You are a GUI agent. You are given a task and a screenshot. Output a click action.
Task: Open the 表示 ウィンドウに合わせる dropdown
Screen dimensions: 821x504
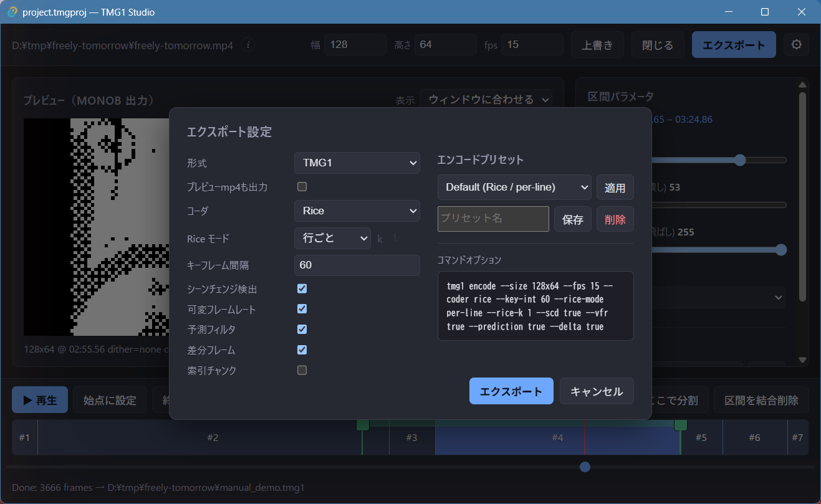point(486,100)
